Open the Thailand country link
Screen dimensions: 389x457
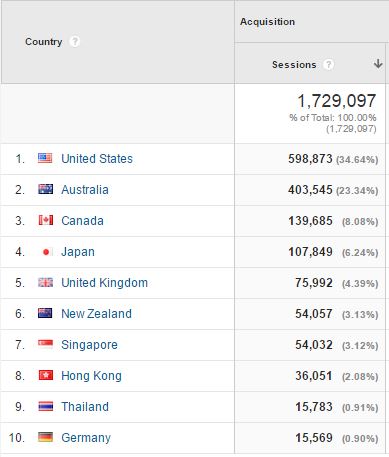[85, 407]
